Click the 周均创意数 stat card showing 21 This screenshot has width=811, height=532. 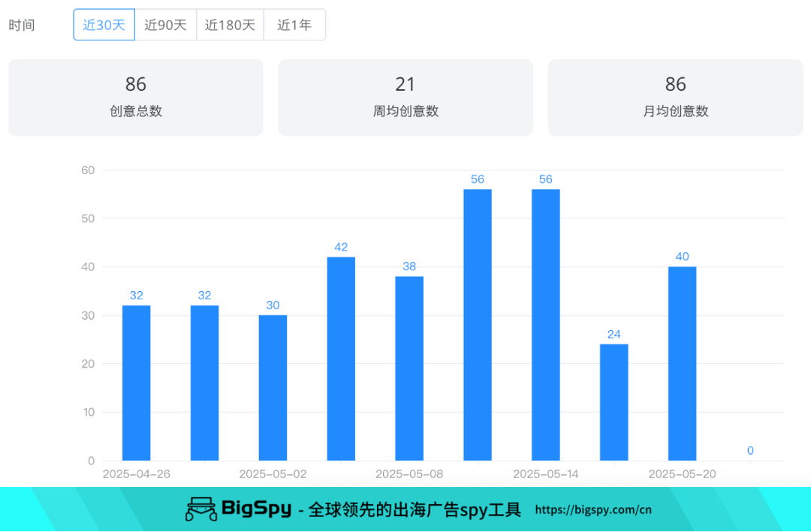[405, 97]
